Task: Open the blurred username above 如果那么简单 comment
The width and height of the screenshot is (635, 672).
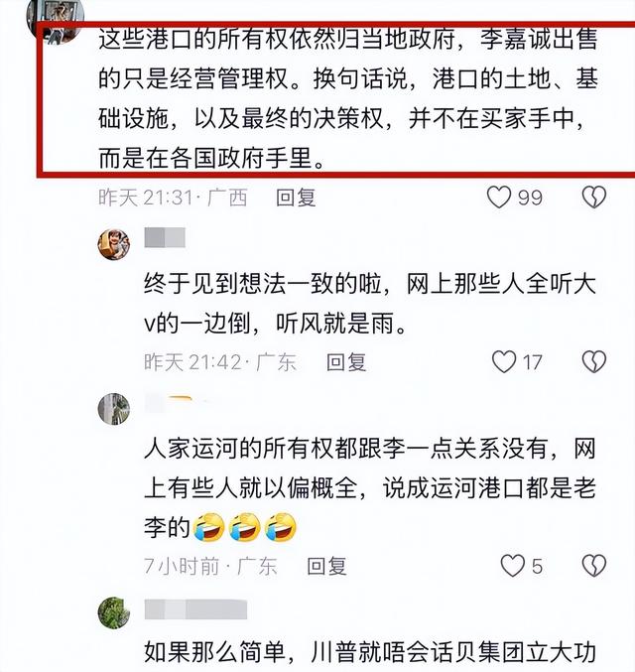Action: [195, 609]
